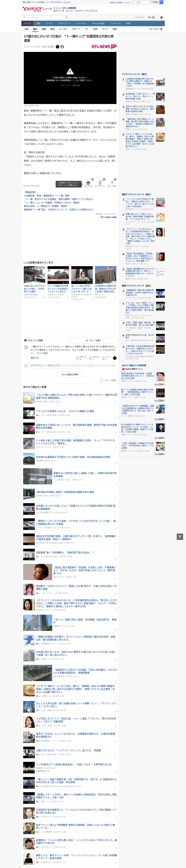The image size is (186, 868).
Task: Share the article on X
Action: tap(57, 47)
